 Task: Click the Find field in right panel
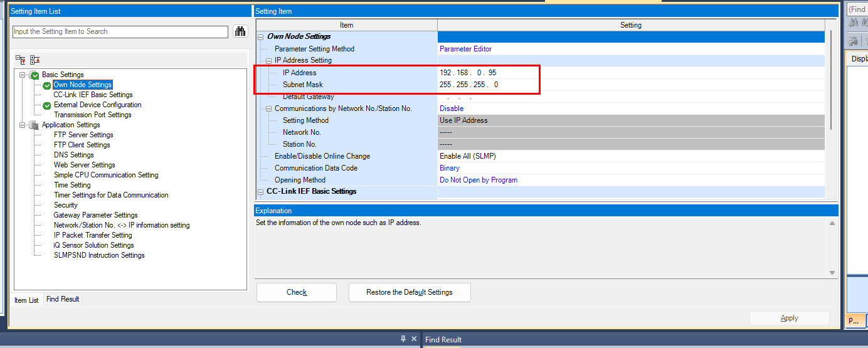pos(857,9)
